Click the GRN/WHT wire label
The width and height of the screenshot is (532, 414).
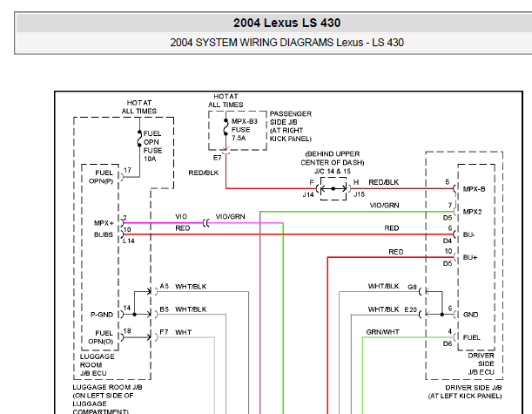click(383, 332)
